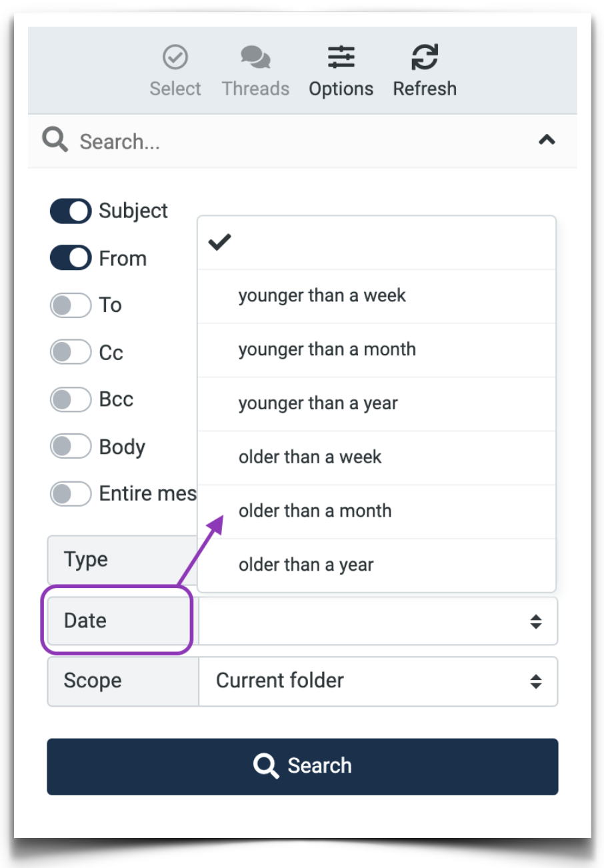Turn off the From toggle
This screenshot has height=868, width=604.
coord(70,257)
